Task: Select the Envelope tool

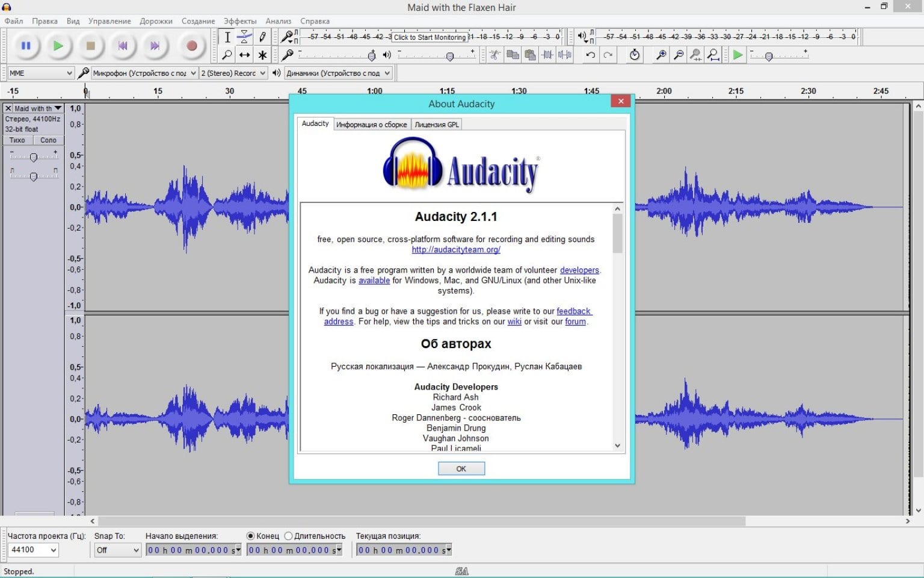Action: click(x=244, y=37)
